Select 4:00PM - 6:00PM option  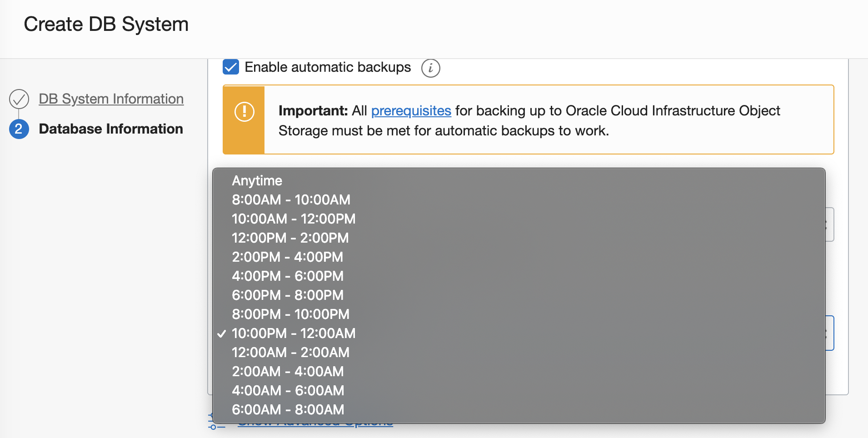pyautogui.click(x=519, y=276)
